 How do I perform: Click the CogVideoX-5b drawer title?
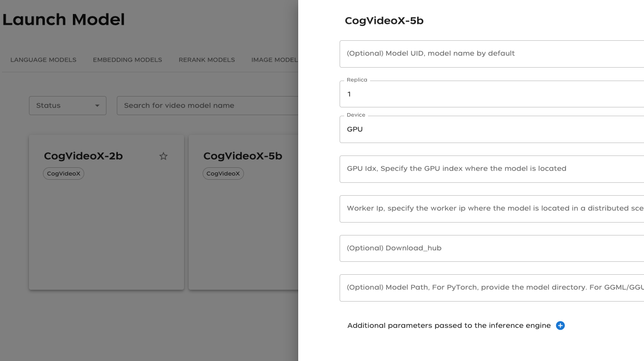(384, 21)
